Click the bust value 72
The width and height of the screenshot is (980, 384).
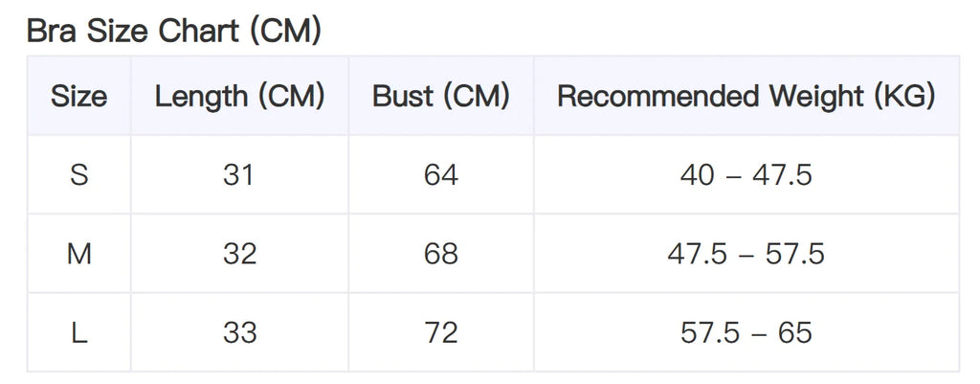click(x=440, y=332)
